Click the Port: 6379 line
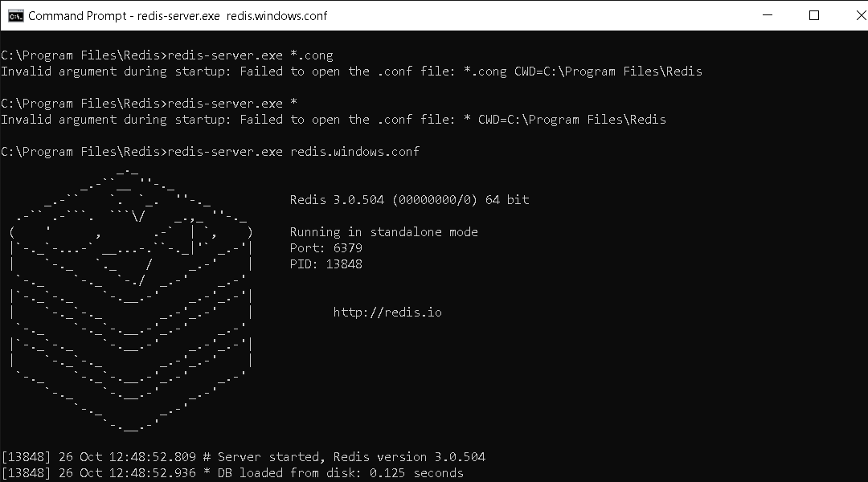 click(x=326, y=247)
